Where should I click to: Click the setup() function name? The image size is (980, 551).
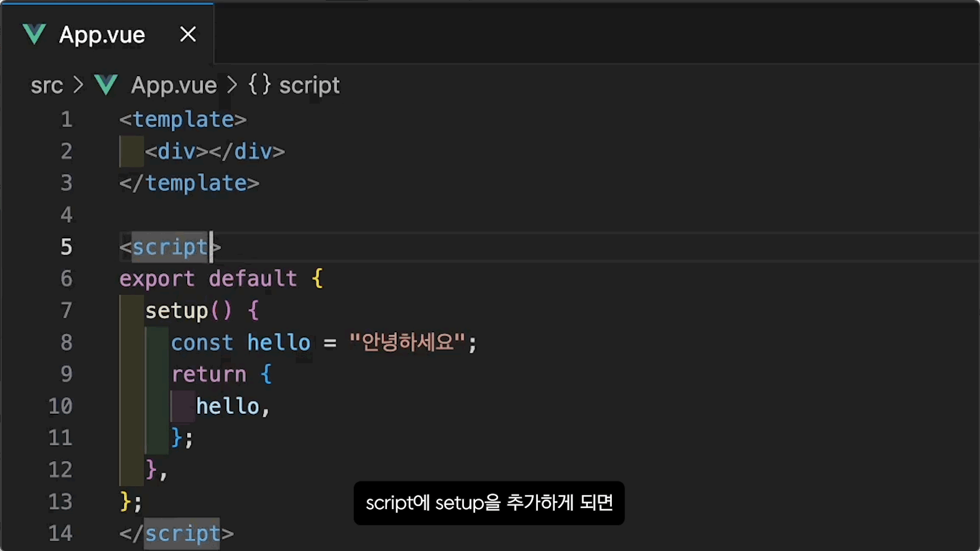pyautogui.click(x=176, y=311)
